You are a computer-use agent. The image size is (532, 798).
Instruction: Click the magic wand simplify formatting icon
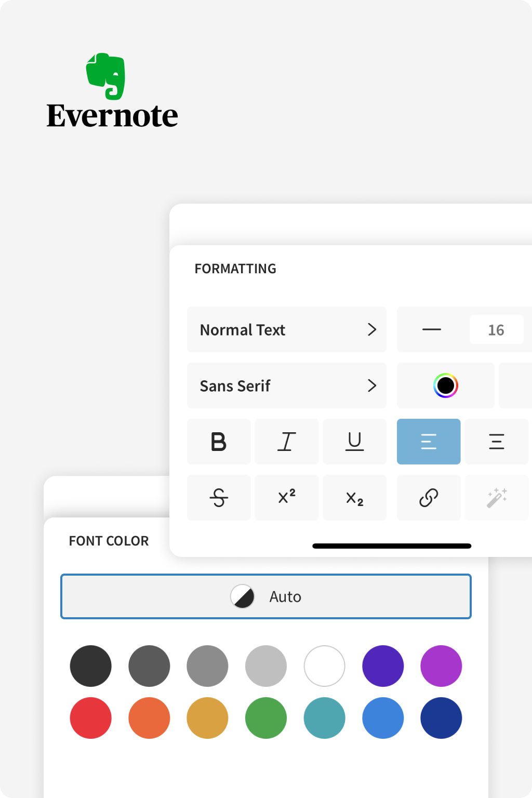[497, 498]
